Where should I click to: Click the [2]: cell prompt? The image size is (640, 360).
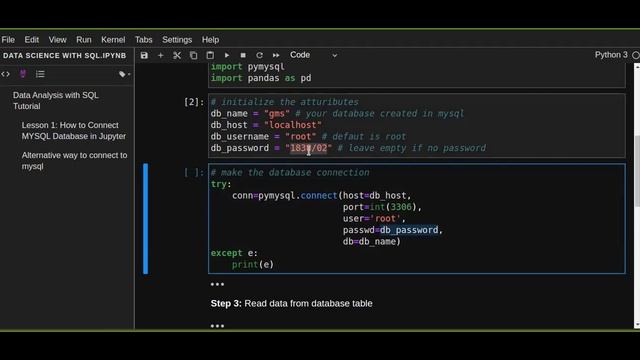pos(193,102)
